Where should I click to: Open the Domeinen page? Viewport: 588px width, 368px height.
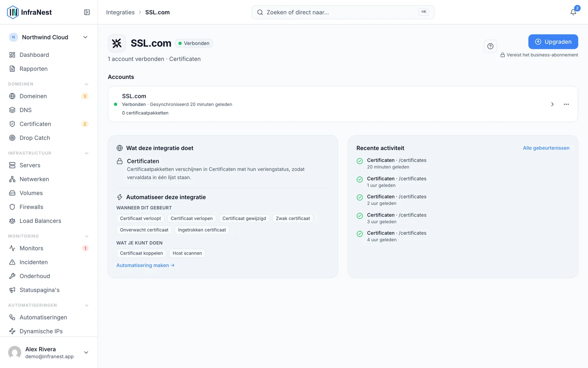[x=49, y=96]
